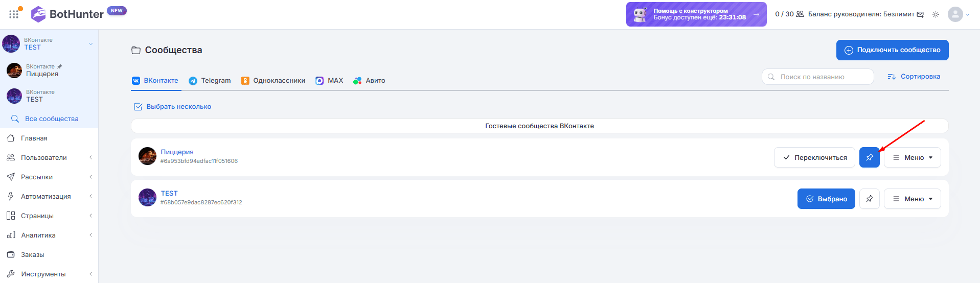Open Меню dropdown for Пиццерия
Image resolution: width=980 pixels, height=283 pixels.
tap(913, 157)
